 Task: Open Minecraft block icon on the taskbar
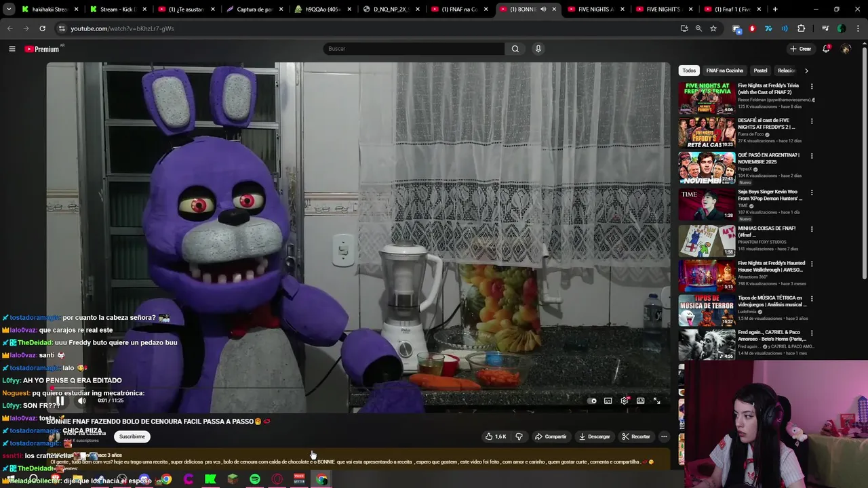233,479
